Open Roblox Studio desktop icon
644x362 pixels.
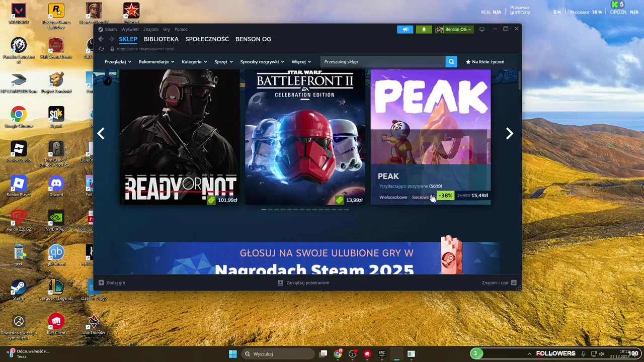(x=19, y=152)
